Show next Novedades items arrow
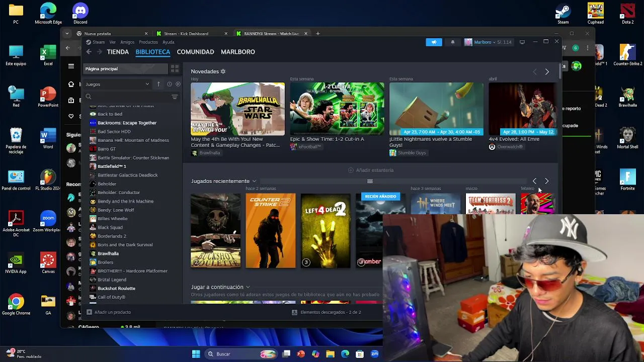Viewport: 644px width, 362px height. pyautogui.click(x=547, y=72)
